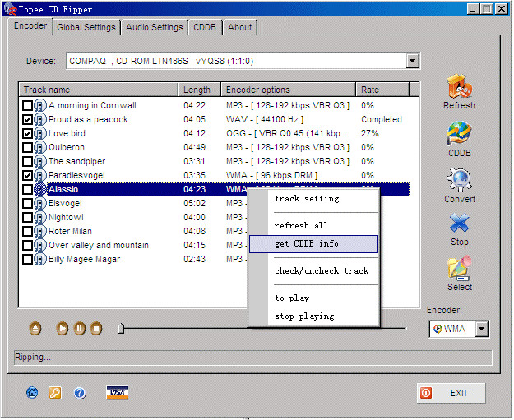The image size is (514, 420).
Task: Open the About tab
Action: pyautogui.click(x=240, y=27)
